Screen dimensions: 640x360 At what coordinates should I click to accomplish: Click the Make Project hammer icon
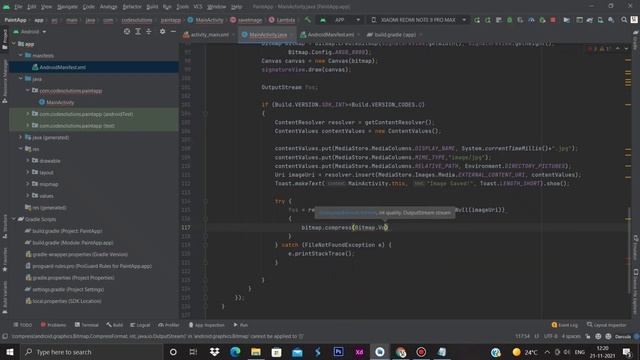308,20
